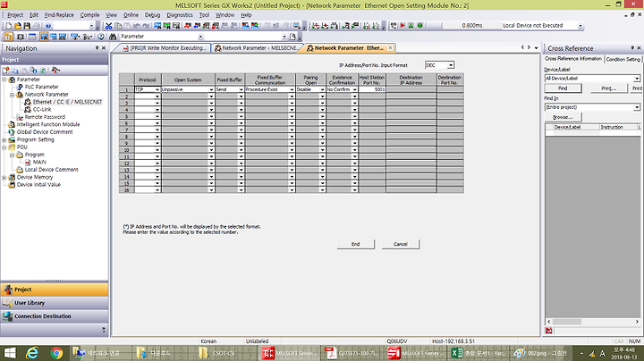Open the Pairing Open Disable dropdown
This screenshot has height=361, width=644.
[x=322, y=89]
